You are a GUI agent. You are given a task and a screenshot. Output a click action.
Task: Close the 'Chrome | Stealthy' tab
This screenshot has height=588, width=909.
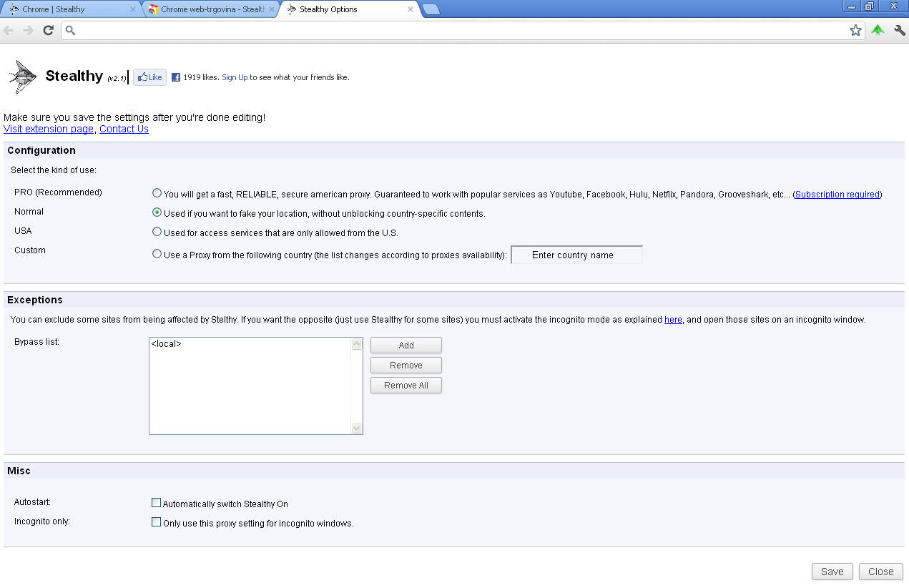click(133, 9)
